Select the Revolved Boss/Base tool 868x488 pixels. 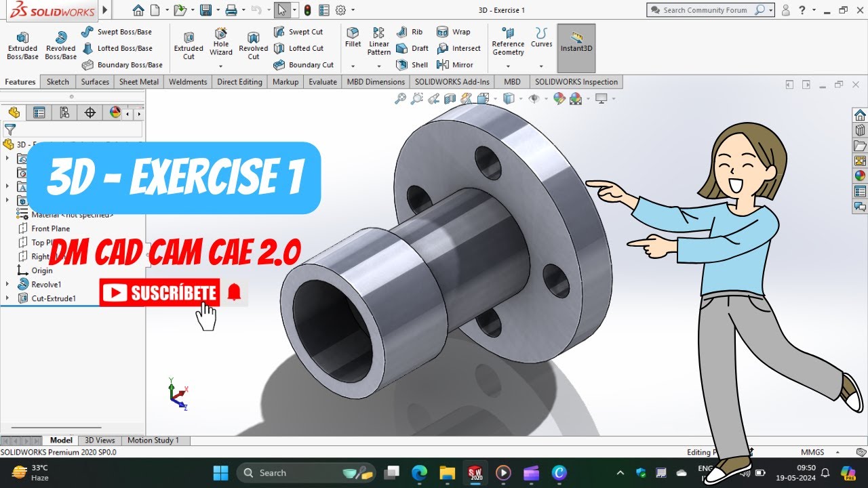pos(61,45)
